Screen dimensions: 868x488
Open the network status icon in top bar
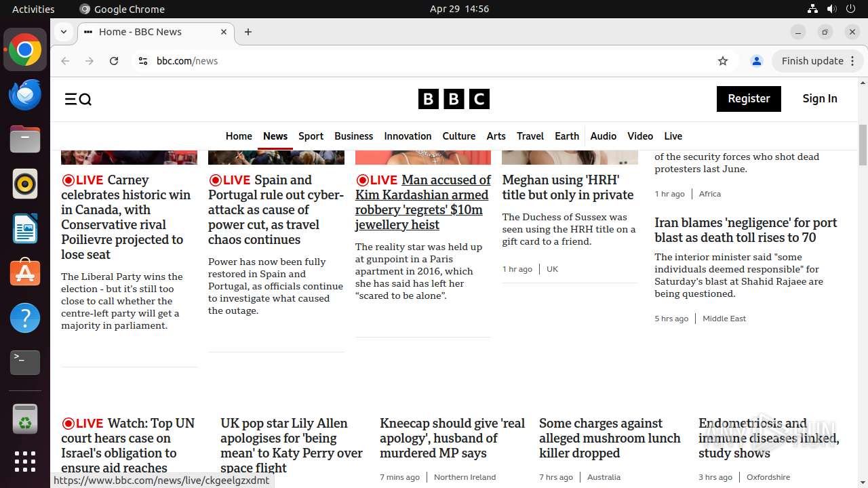pyautogui.click(x=812, y=9)
